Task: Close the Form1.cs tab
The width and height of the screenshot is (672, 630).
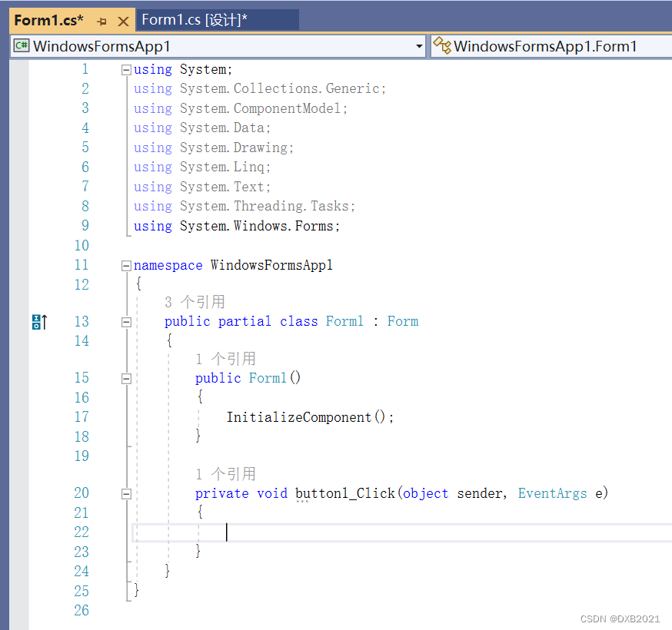Action: pos(124,22)
